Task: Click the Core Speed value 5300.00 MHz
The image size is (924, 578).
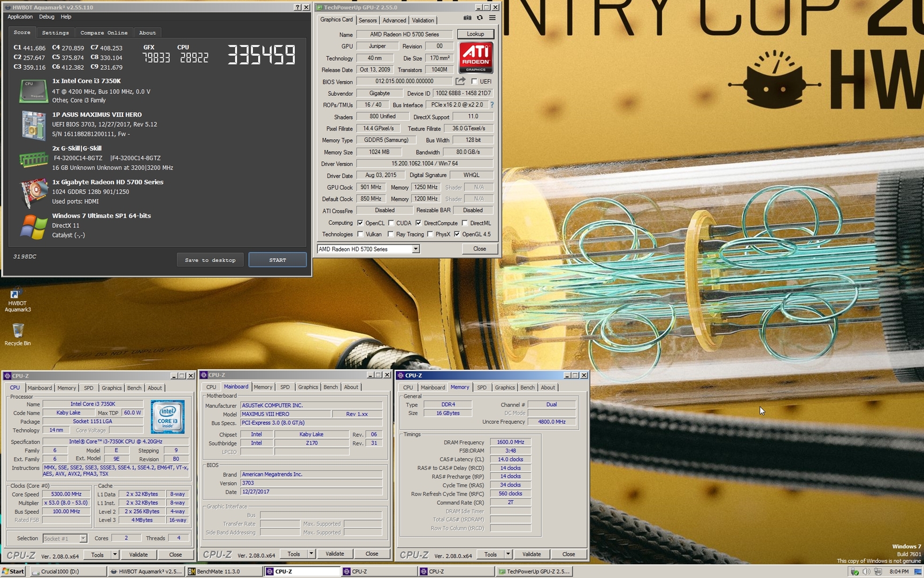Action: coord(66,494)
